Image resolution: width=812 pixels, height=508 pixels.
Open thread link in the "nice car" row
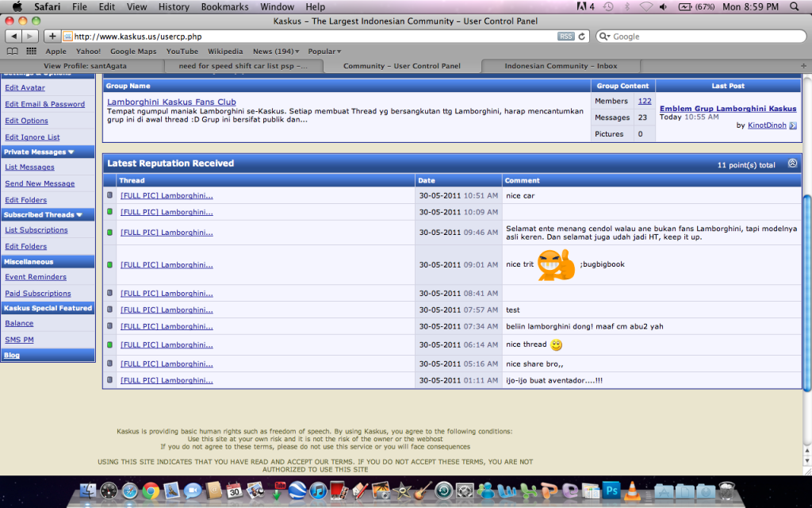[x=167, y=195]
